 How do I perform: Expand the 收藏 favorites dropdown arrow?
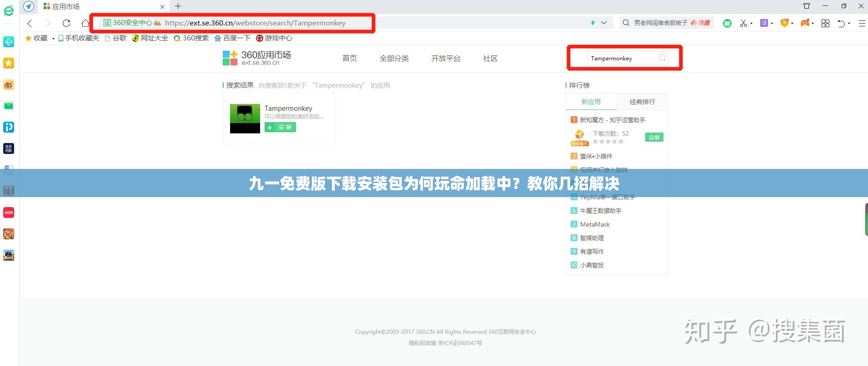(53, 39)
